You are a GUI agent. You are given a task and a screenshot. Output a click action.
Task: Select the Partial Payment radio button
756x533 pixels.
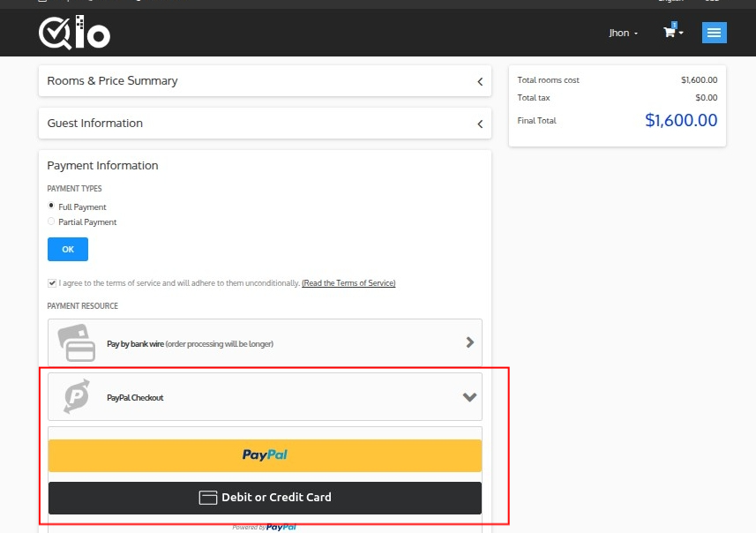51,221
